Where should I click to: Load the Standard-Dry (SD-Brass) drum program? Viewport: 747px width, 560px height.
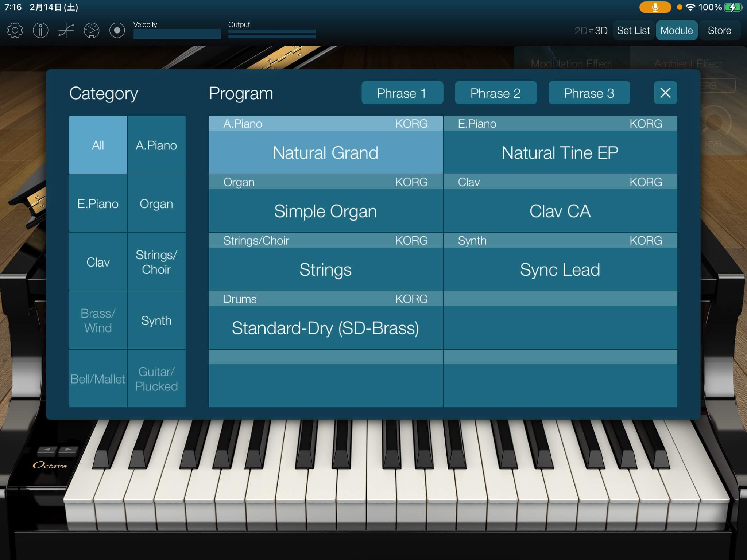coord(325,328)
